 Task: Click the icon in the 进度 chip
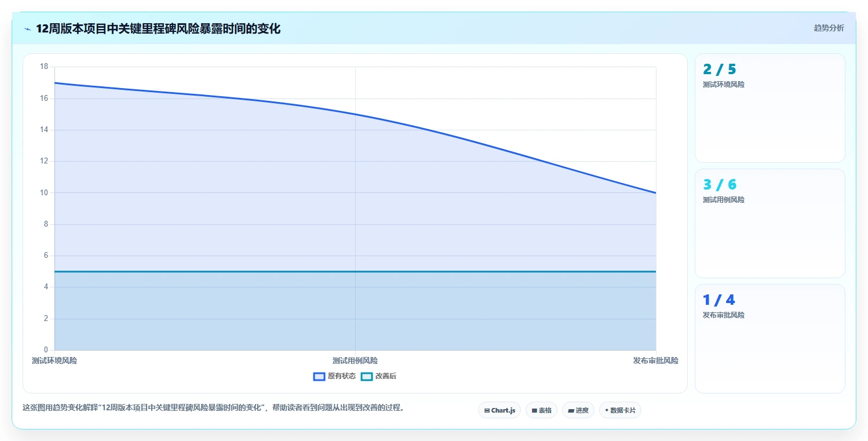[571, 410]
